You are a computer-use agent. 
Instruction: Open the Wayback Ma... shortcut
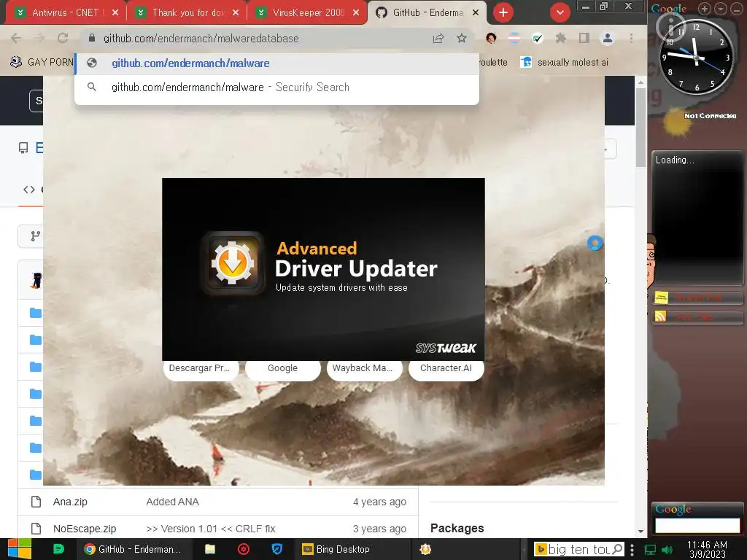coord(365,368)
